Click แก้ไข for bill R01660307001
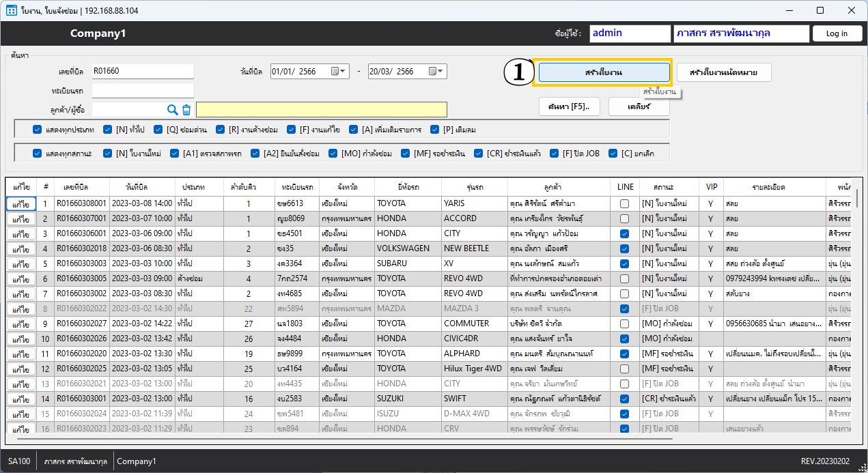868x473 pixels. (20, 219)
